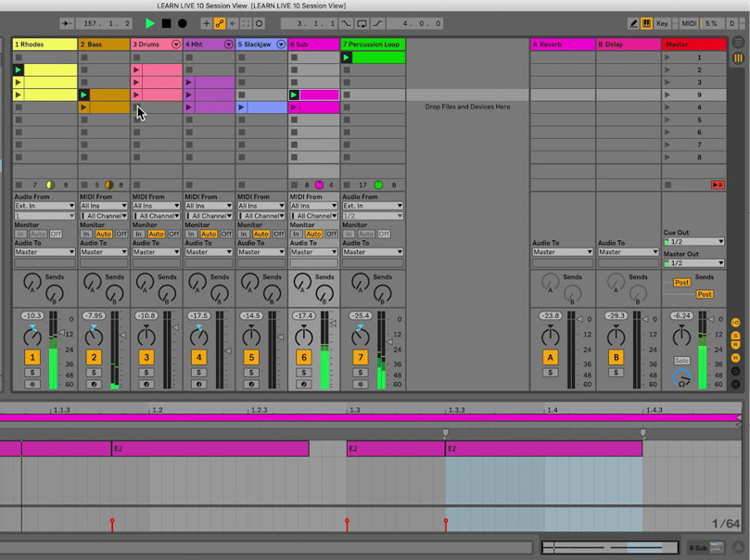Toggle the orange Automation Arm button
This screenshot has width=750, height=560.
220,23
